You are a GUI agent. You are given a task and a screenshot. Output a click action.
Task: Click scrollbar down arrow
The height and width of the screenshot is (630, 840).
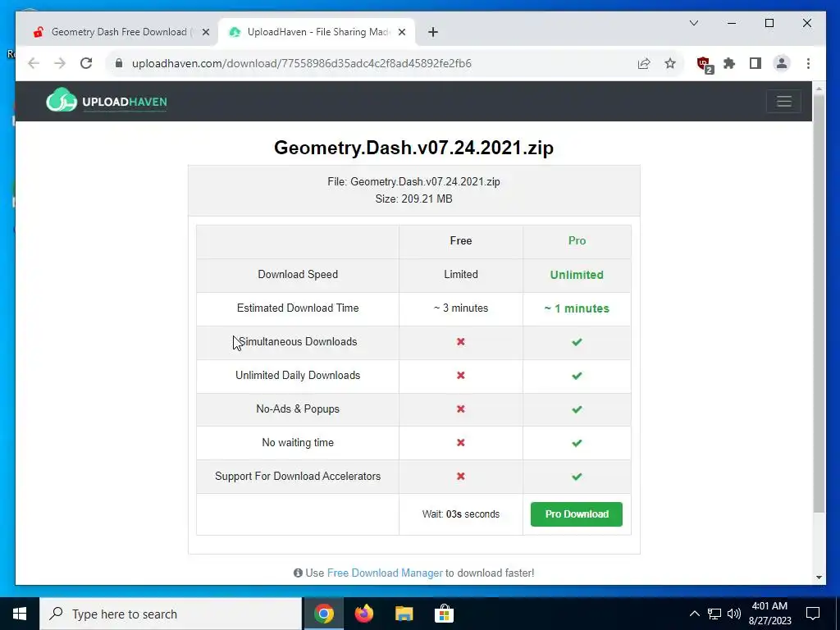tap(819, 577)
